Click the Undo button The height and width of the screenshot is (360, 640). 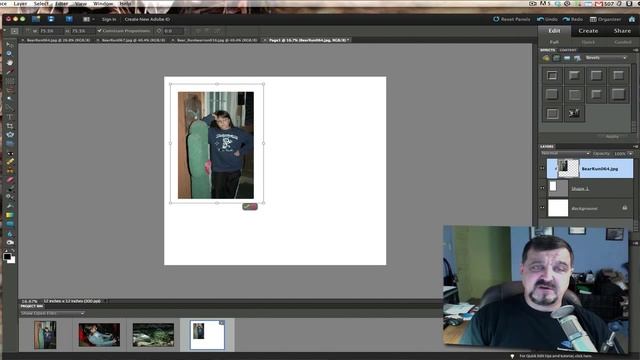[547, 19]
